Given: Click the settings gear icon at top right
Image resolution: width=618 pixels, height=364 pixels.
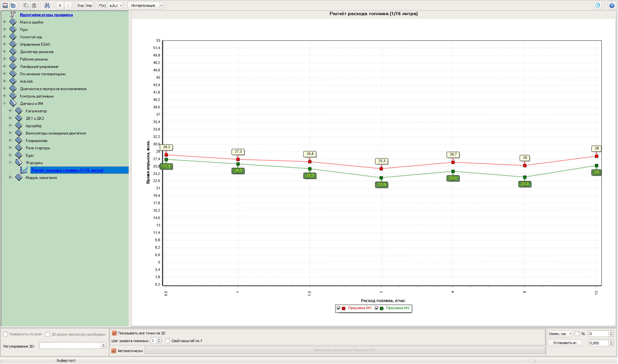Looking at the screenshot, I should (598, 5).
